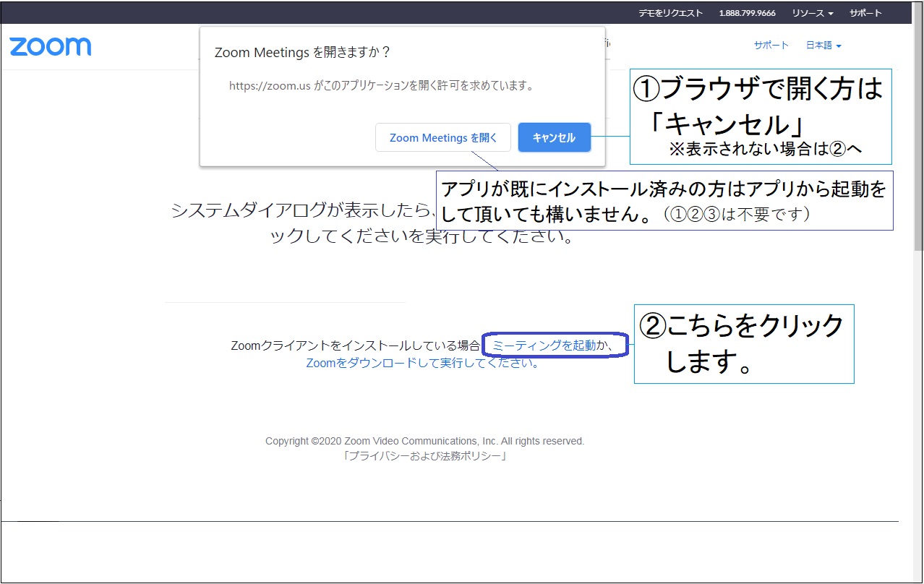Open サポート in the dark top bar
This screenshot has width=924, height=584.
tap(865, 13)
